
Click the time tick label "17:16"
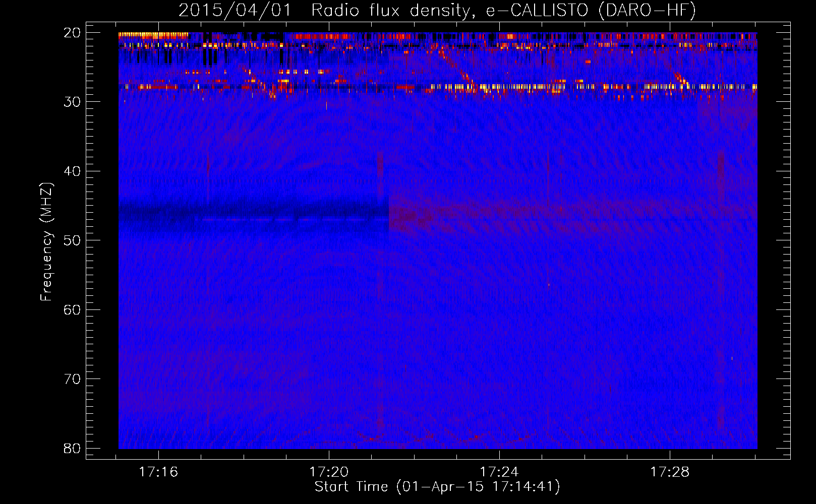coord(158,472)
